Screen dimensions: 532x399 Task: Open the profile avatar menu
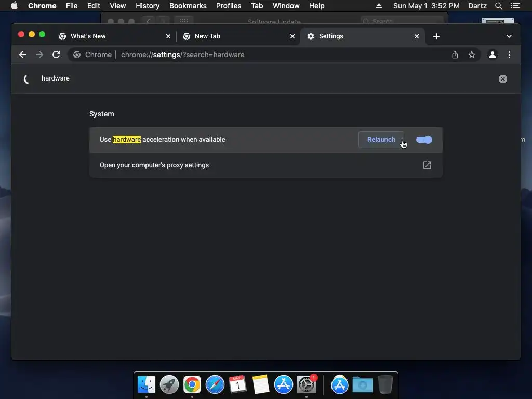point(493,55)
